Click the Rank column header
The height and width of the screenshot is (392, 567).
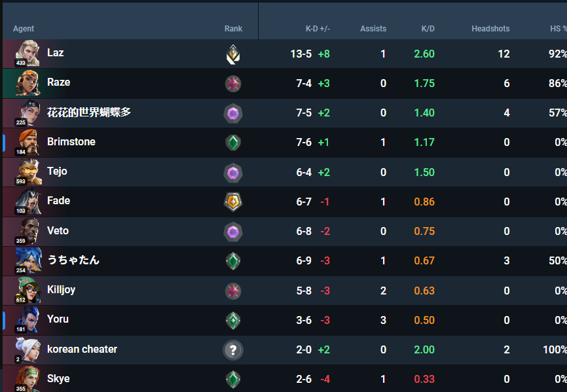tap(233, 29)
